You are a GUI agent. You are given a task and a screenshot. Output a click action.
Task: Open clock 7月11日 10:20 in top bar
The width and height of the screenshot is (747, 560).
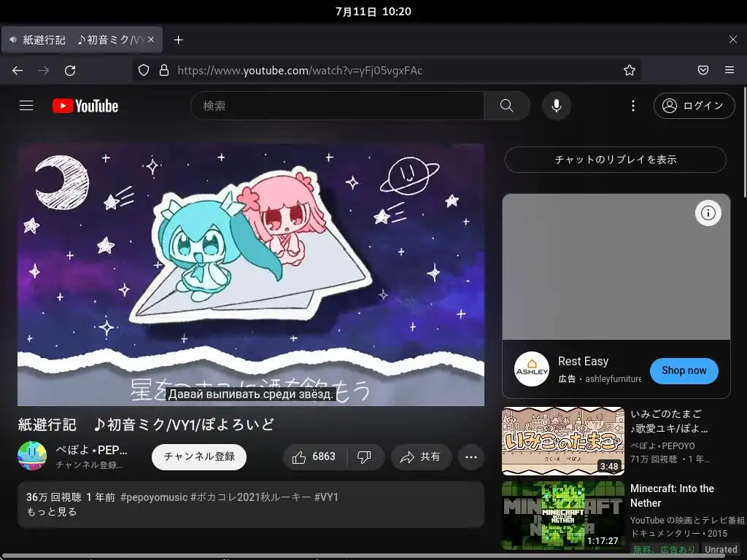click(373, 12)
